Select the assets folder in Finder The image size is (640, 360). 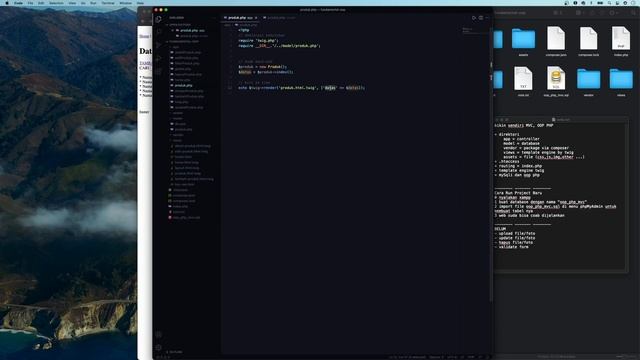[x=523, y=42]
